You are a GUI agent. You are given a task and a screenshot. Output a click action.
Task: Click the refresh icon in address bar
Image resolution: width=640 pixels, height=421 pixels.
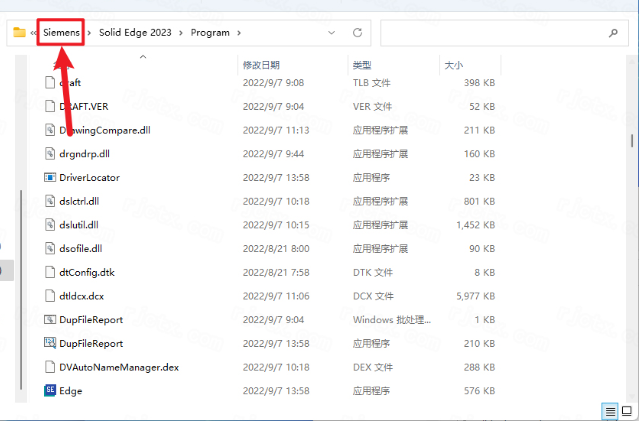pyautogui.click(x=357, y=33)
